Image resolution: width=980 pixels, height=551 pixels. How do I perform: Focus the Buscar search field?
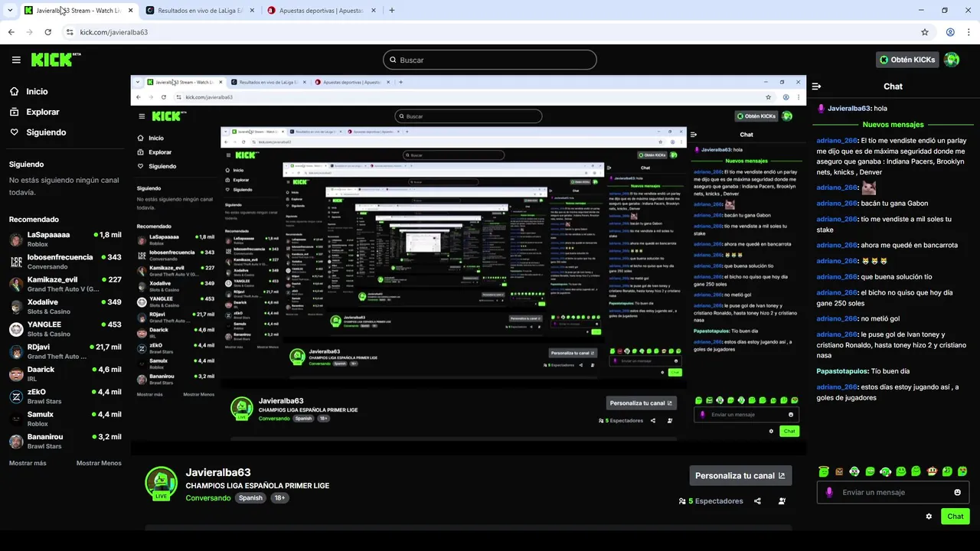(x=490, y=60)
